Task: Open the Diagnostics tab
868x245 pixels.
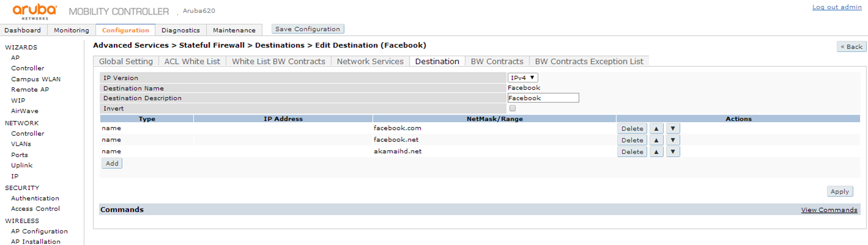Action: tap(180, 30)
